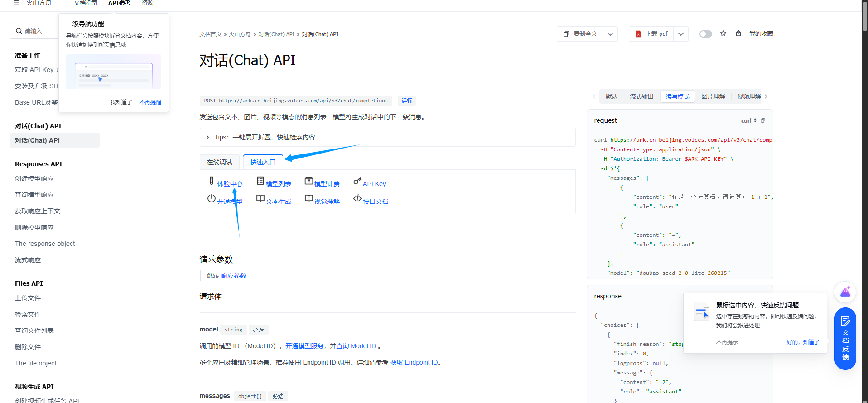This screenshot has width=868, height=403.
Task: Expand the 下载 pdf dropdown arrow
Action: click(x=681, y=34)
